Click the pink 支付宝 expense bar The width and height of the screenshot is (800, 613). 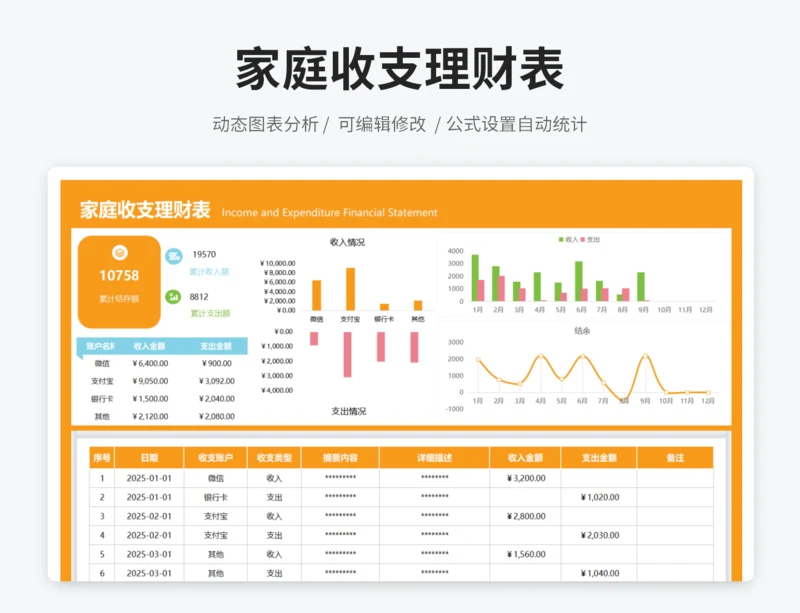pyautogui.click(x=347, y=354)
